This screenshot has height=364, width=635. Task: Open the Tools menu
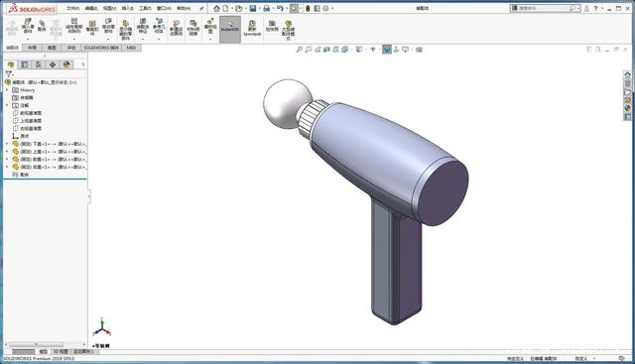click(x=145, y=8)
